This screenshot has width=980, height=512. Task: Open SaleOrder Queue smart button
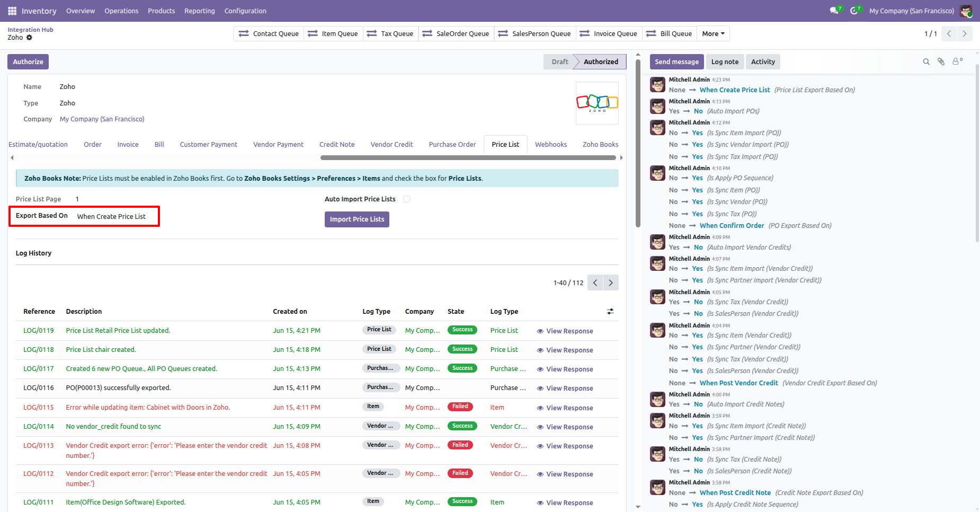[x=456, y=34]
